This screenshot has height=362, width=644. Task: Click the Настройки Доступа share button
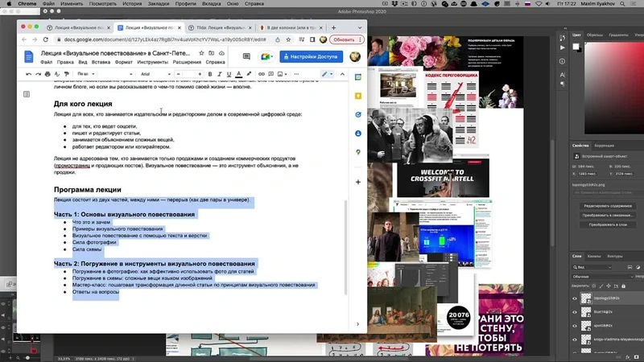[x=312, y=56]
